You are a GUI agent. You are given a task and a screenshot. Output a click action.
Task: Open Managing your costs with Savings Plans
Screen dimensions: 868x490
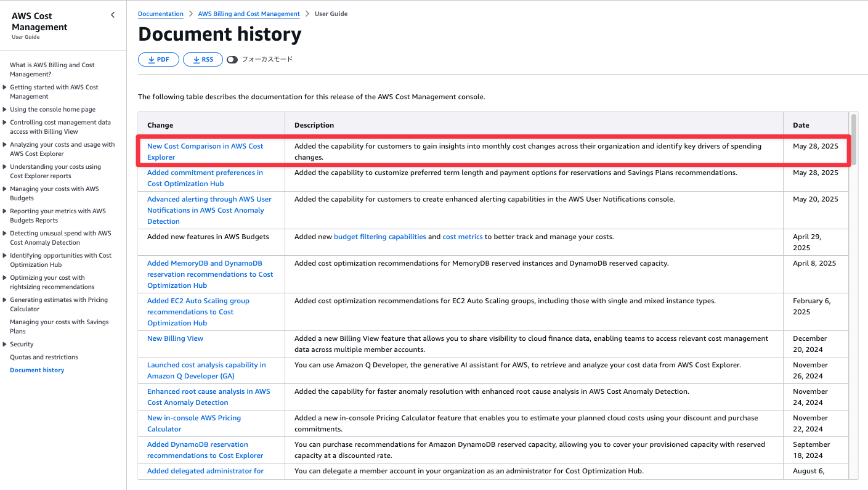point(59,327)
